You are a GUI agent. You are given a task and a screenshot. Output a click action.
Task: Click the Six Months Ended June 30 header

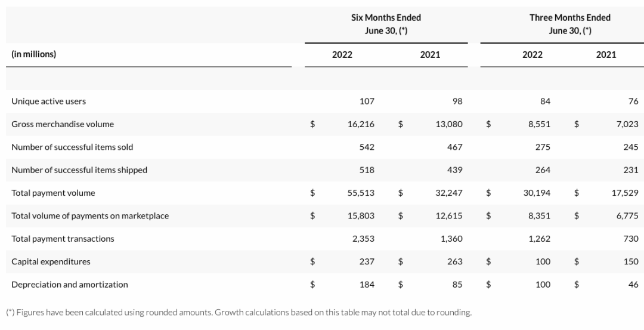point(386,24)
